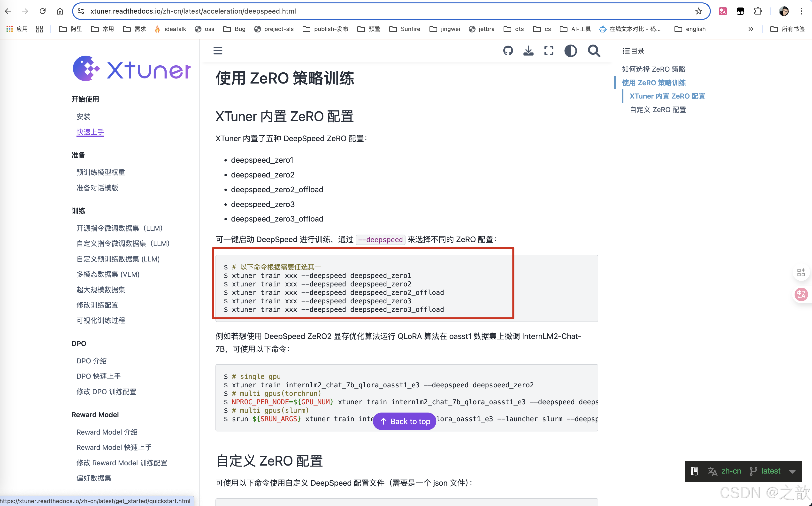Enter fullscreen mode with the expand icon

tap(549, 51)
